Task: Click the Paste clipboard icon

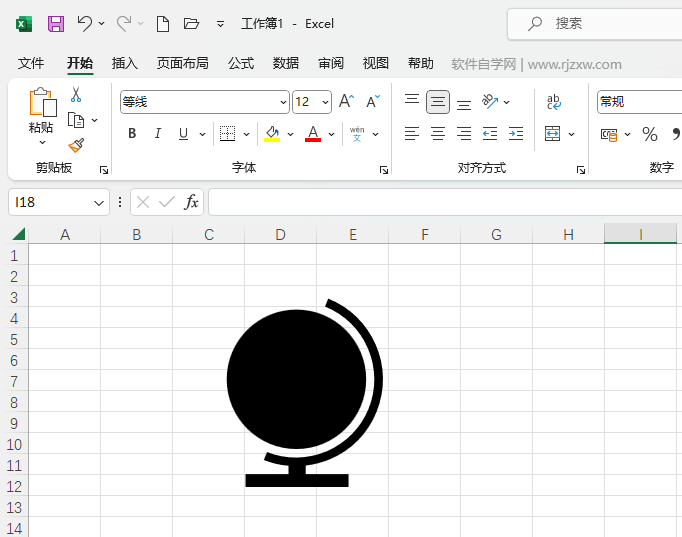Action: pyautogui.click(x=43, y=102)
